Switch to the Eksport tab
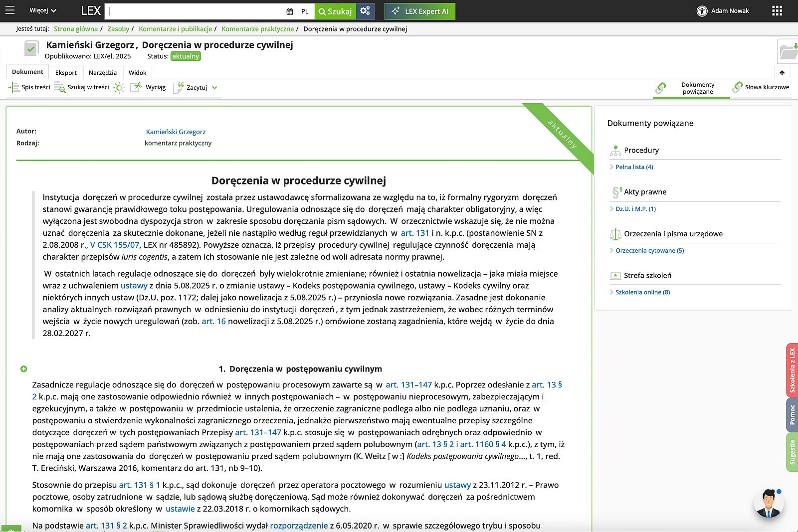The width and height of the screenshot is (798, 532). coord(66,73)
